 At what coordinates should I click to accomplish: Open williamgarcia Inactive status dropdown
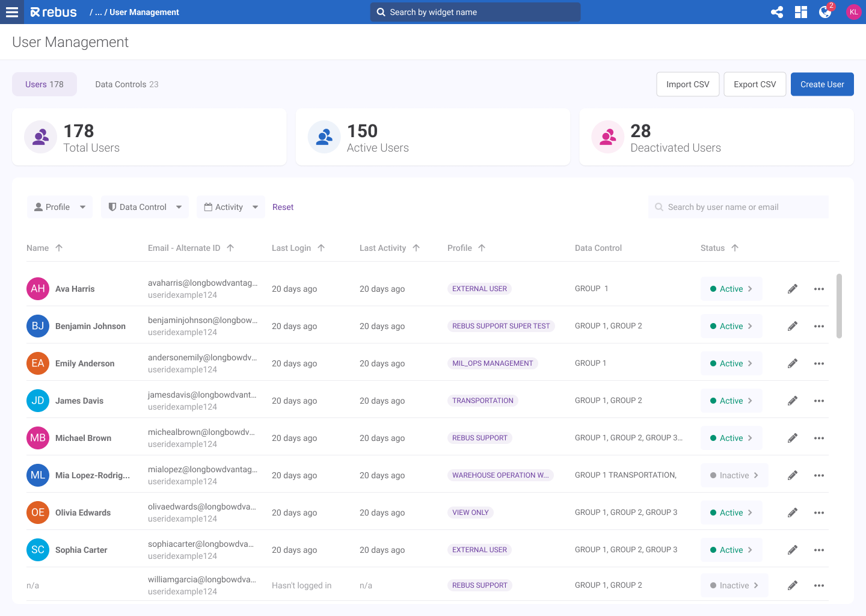[x=734, y=585]
